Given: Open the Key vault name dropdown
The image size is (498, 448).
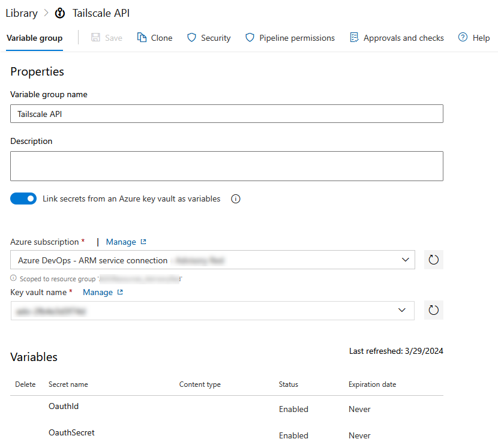Looking at the screenshot, I should click(x=212, y=311).
